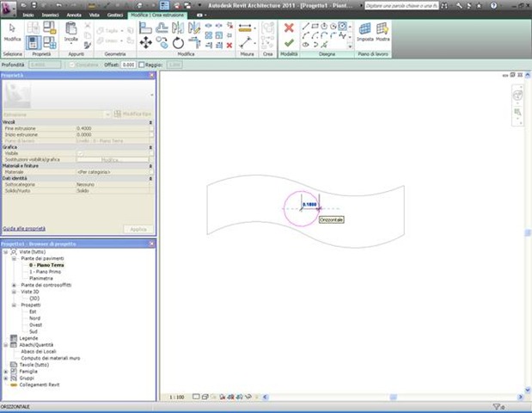Toggle the Concatena checkbox

point(71,64)
